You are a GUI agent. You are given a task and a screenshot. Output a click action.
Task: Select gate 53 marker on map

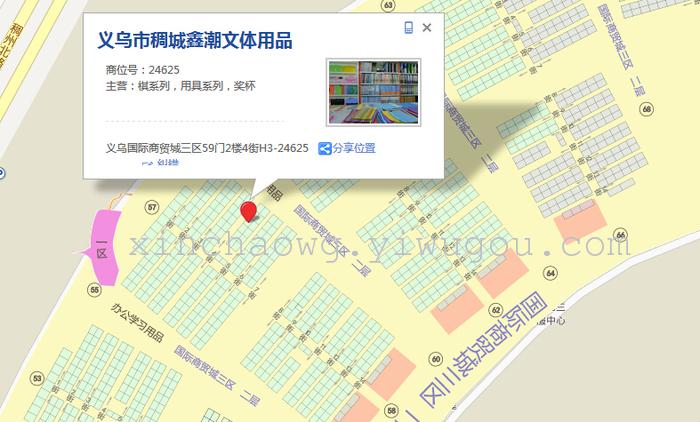click(x=37, y=378)
